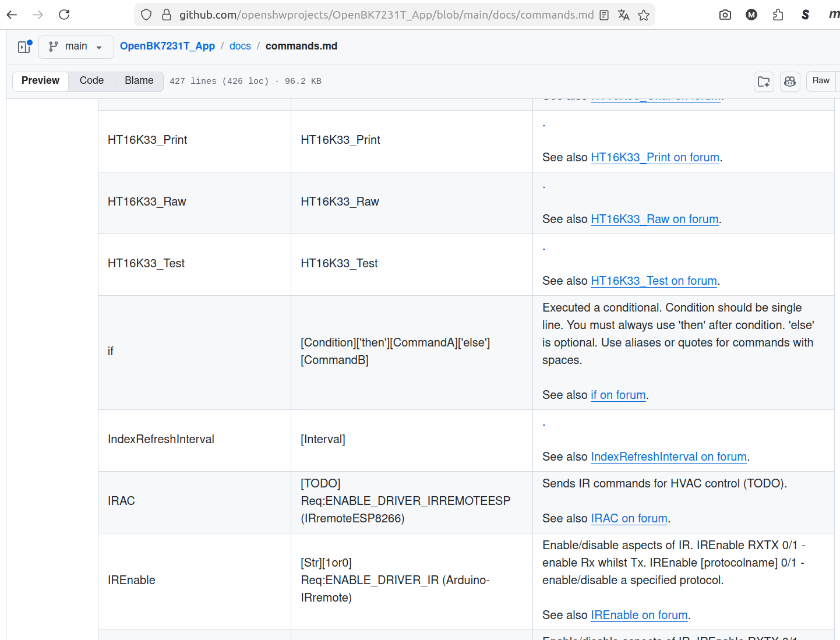Reload the page with the refresh icon
Screen dimensions: 840x640
tap(64, 15)
